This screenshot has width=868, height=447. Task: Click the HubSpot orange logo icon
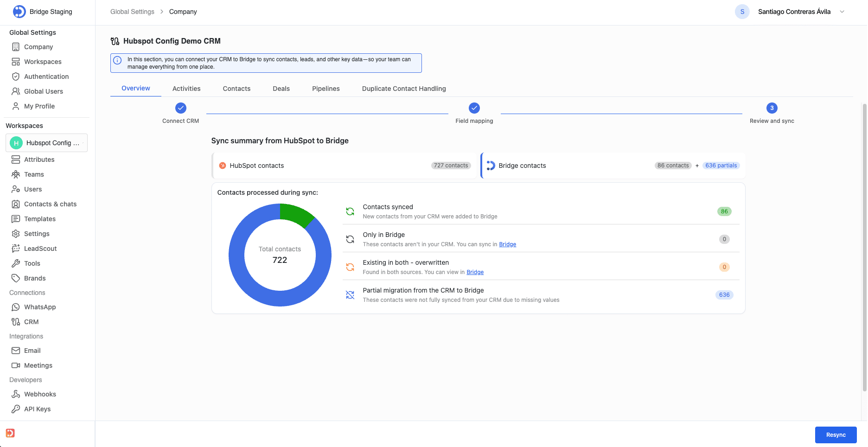point(223,166)
